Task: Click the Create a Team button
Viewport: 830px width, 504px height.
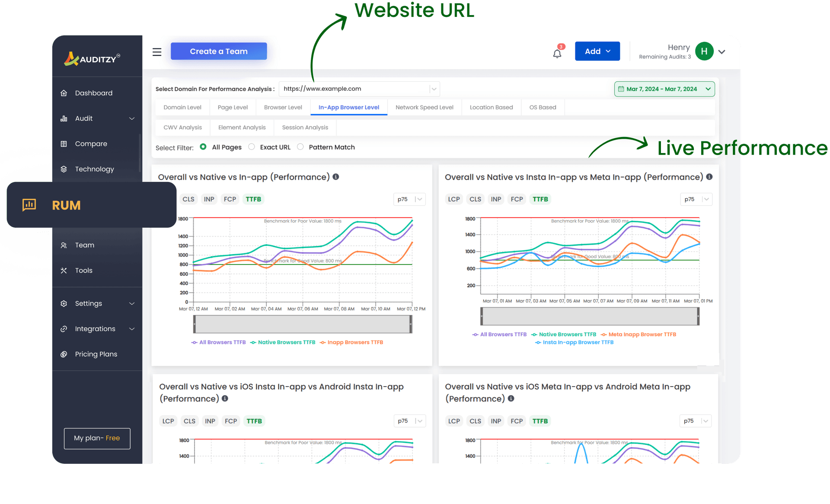Action: point(219,51)
